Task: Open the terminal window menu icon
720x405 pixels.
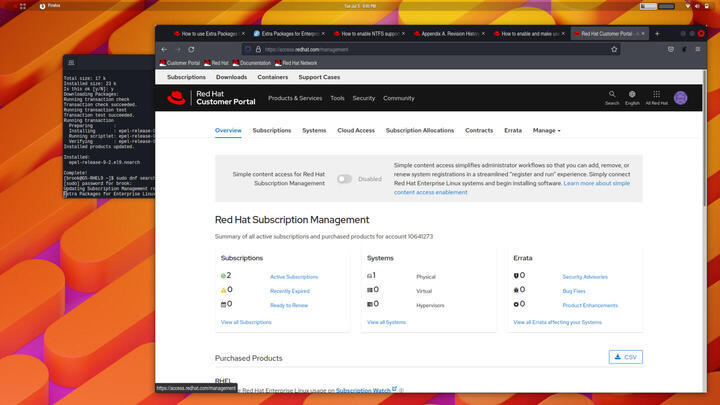Action: coord(71,62)
